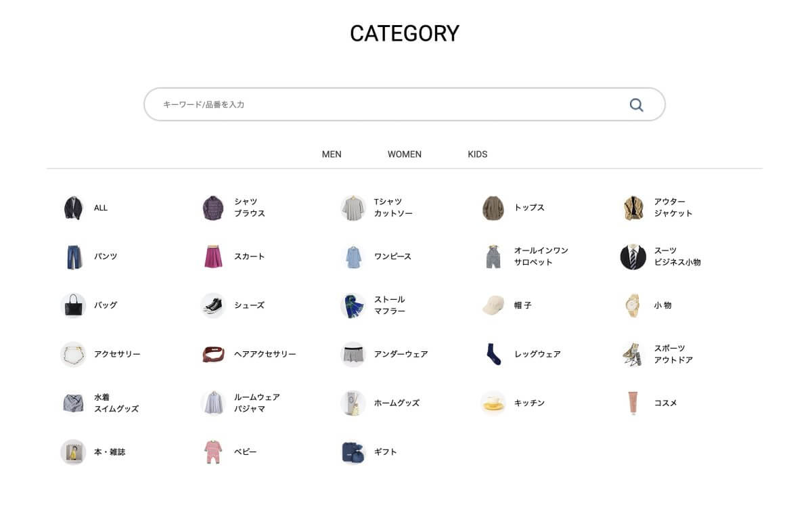This screenshot has height=509, width=812.
Task: Select the KIDS tab
Action: (x=478, y=154)
